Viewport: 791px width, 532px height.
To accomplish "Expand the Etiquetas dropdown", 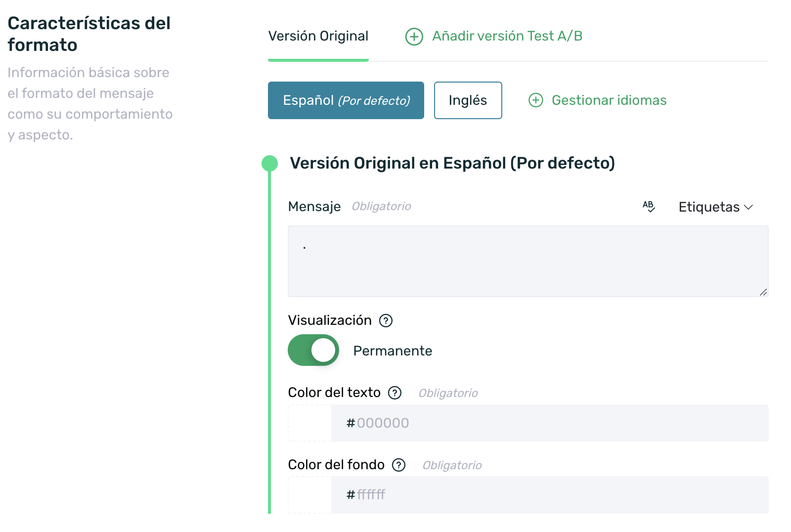I will pos(715,207).
